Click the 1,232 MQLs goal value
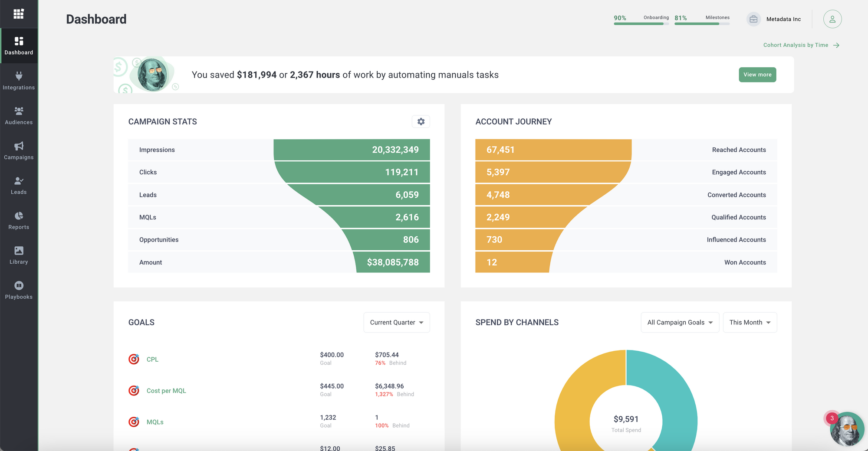 (328, 417)
